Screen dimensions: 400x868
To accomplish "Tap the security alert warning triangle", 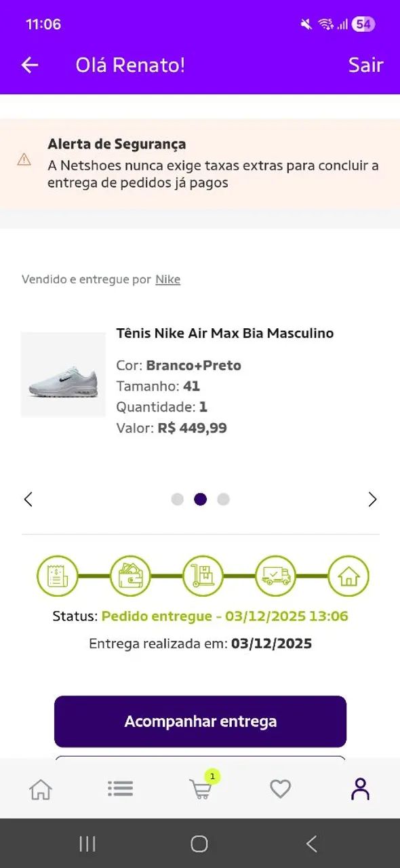I will [x=25, y=158].
